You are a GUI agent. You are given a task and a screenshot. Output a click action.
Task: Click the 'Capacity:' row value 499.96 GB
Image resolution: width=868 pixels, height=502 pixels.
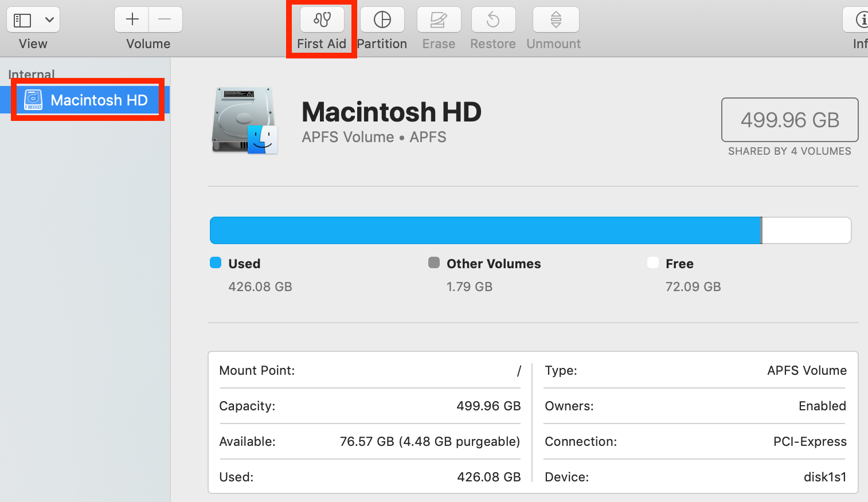coord(488,406)
